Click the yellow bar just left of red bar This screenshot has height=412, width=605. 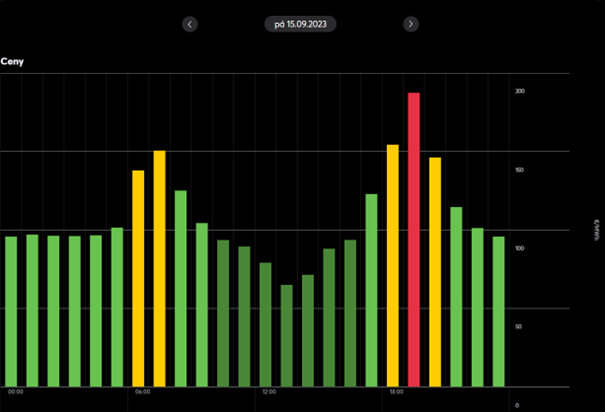(393, 265)
